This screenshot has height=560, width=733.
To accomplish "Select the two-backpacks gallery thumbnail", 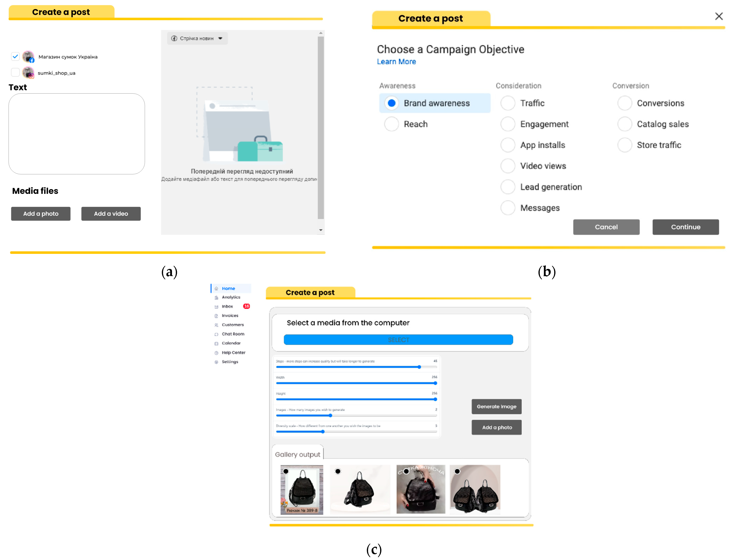I will pos(475,489).
